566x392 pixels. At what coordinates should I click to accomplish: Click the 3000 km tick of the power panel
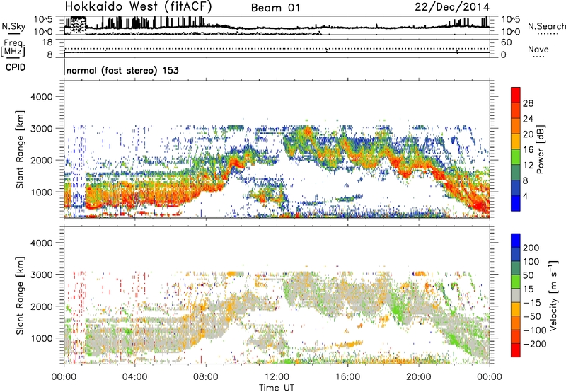tap(41, 129)
